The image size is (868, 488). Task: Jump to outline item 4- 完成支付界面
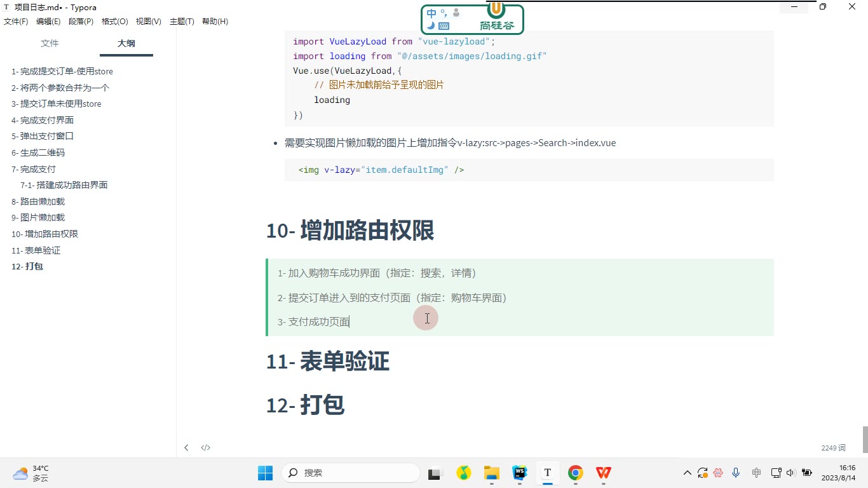pos(43,120)
